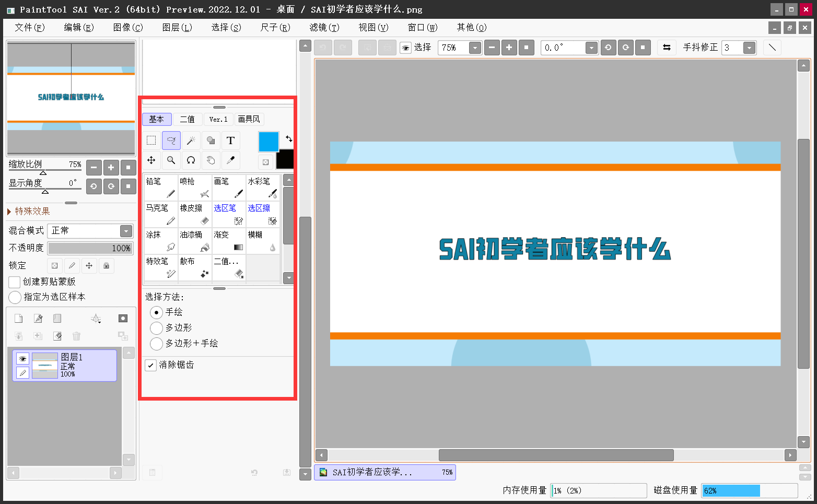Create a new layer folder

(x=57, y=319)
